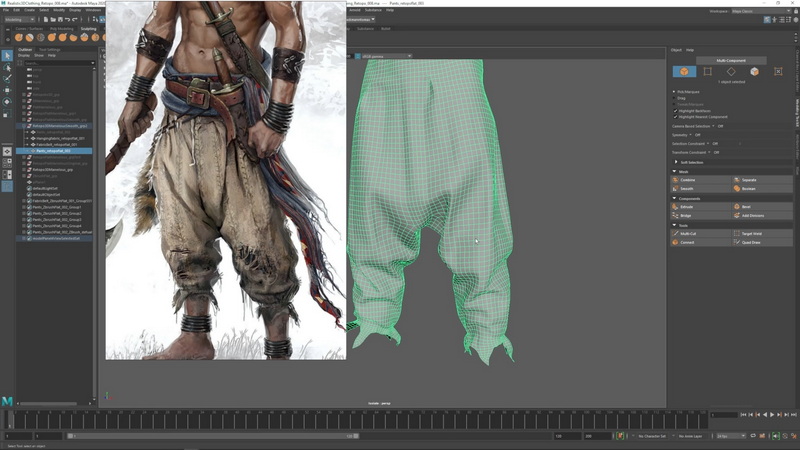Activate the Multi-Cut tool
This screenshot has height=450, width=800.
pyautogui.click(x=701, y=233)
